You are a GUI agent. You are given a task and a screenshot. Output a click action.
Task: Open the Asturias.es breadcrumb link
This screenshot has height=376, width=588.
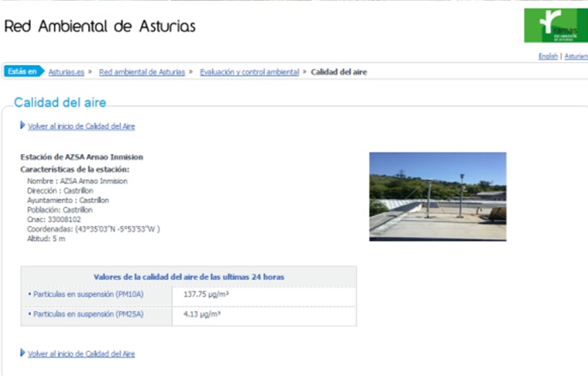[67, 72]
